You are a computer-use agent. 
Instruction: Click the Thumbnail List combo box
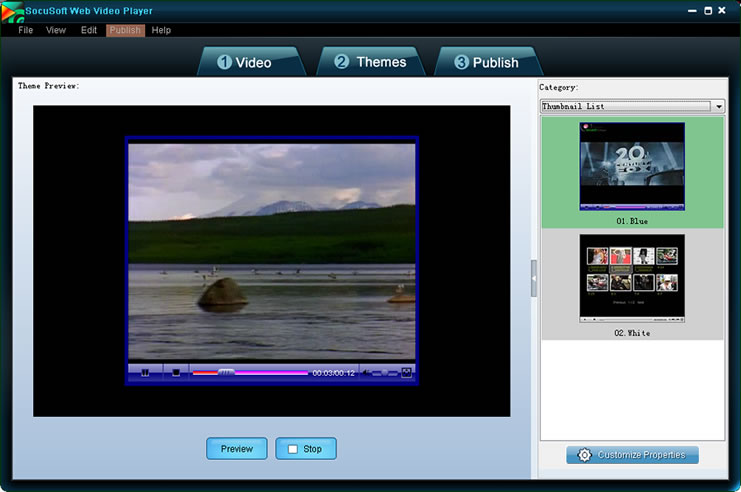(x=625, y=106)
